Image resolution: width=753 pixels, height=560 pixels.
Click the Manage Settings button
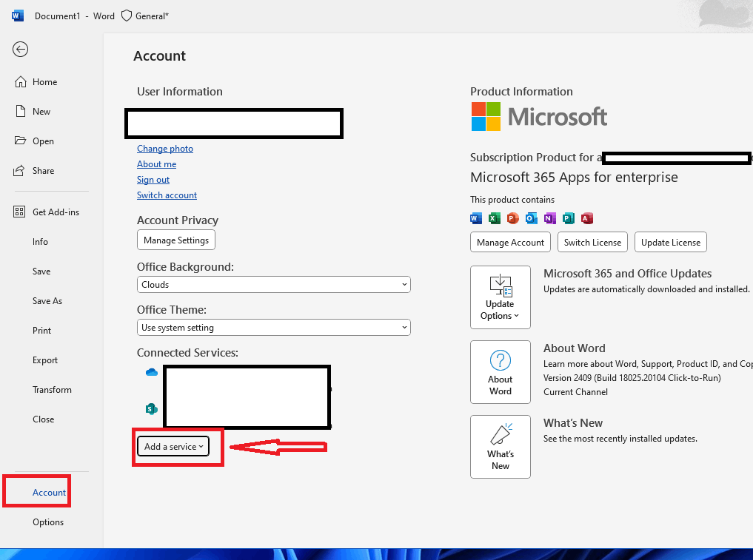(176, 240)
